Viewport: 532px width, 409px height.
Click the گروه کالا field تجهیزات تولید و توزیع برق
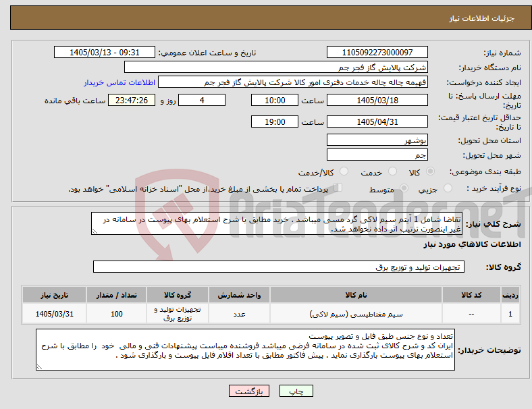279,267
